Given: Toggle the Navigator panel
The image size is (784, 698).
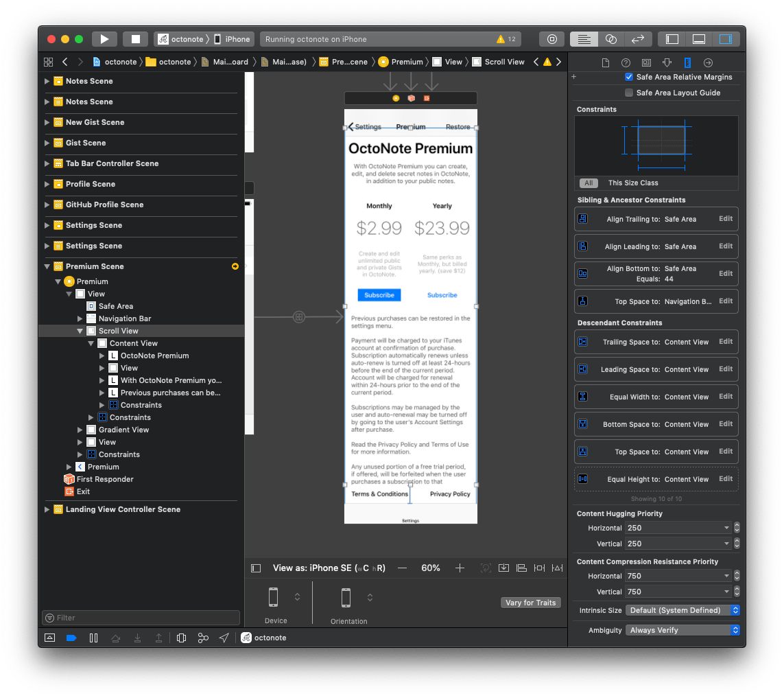Looking at the screenshot, I should point(672,39).
